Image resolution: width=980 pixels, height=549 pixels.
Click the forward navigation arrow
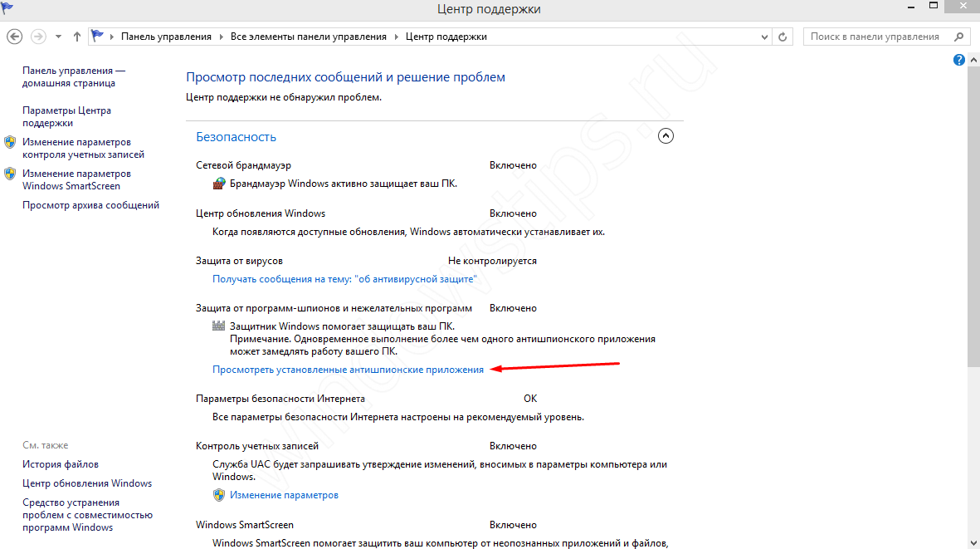point(38,37)
